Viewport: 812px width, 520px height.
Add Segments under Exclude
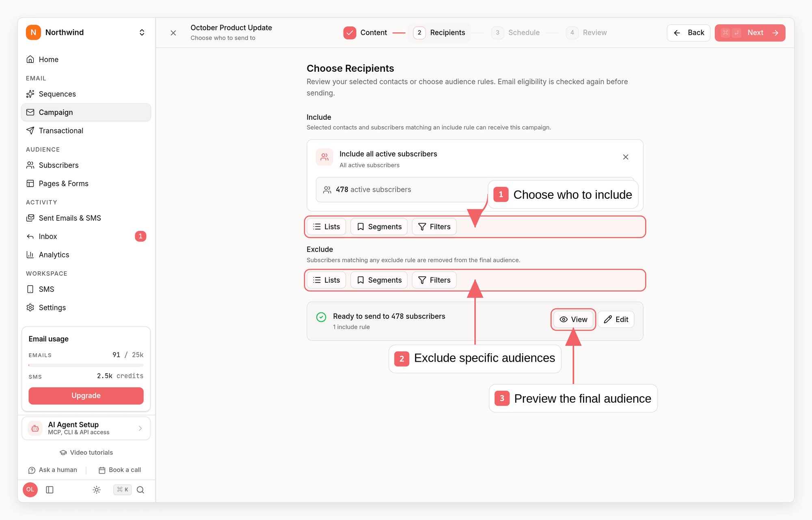tap(379, 280)
